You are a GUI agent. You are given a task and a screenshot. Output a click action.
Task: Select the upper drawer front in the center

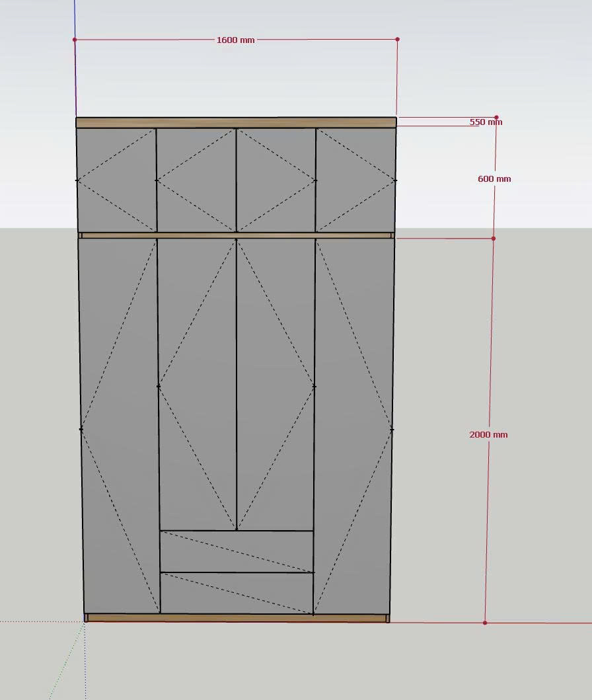tap(237, 551)
